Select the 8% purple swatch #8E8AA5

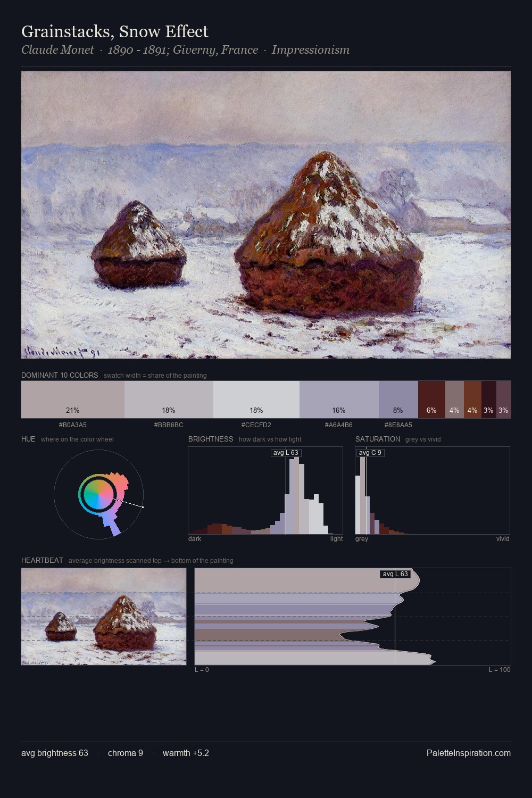coord(398,400)
